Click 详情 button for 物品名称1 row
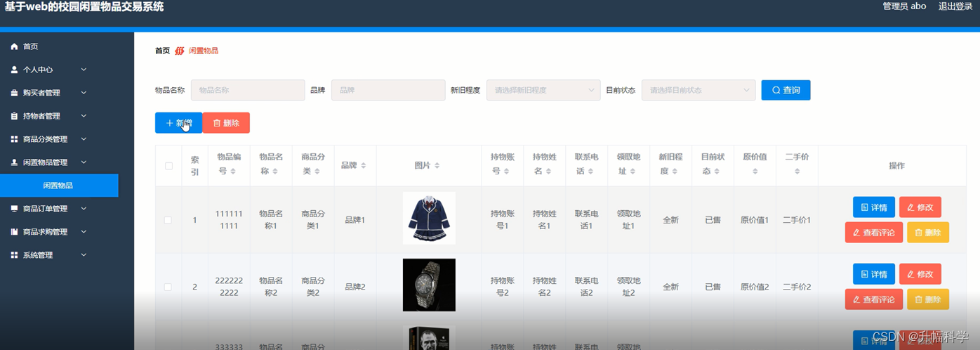 pyautogui.click(x=873, y=207)
